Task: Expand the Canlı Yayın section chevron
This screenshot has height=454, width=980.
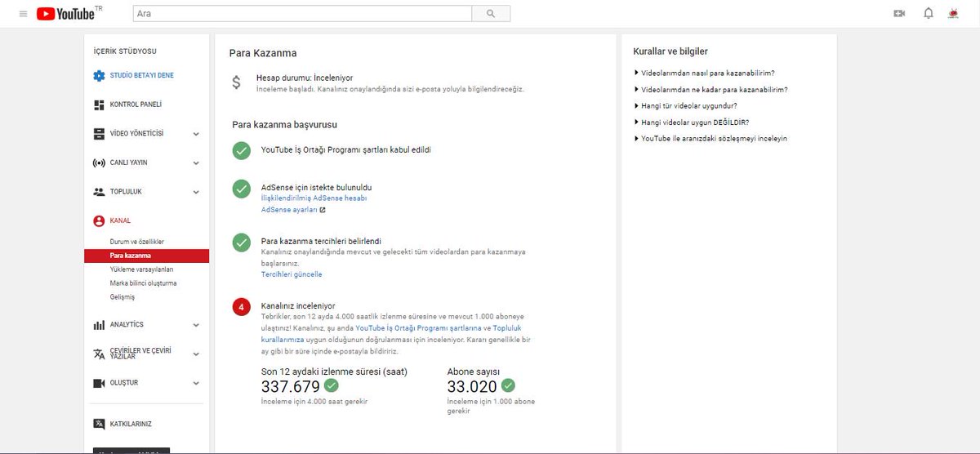Action: point(196,163)
